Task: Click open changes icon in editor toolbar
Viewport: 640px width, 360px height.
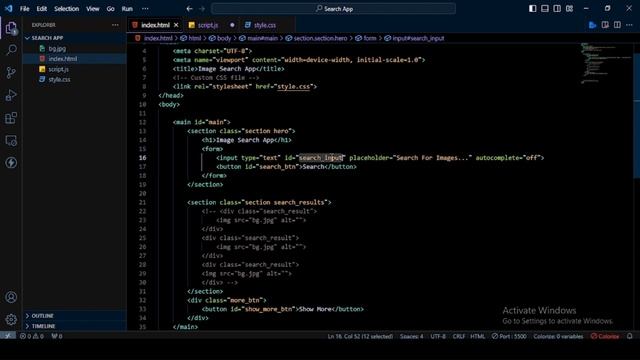Action: point(605,25)
